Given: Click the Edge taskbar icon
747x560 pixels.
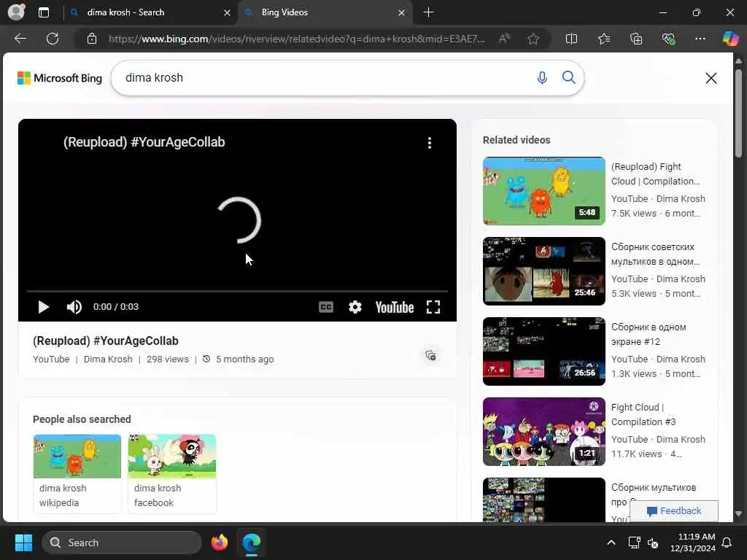Looking at the screenshot, I should (x=251, y=542).
